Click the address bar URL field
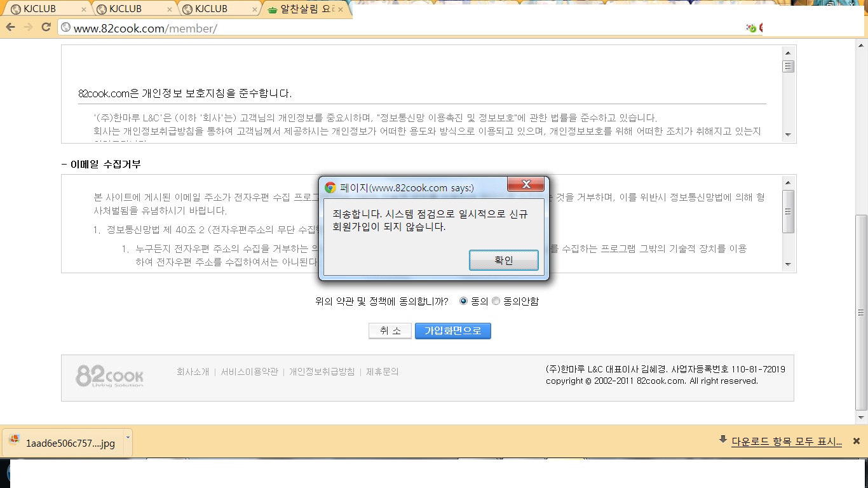Viewport: 868px width, 488px height. click(x=381, y=28)
